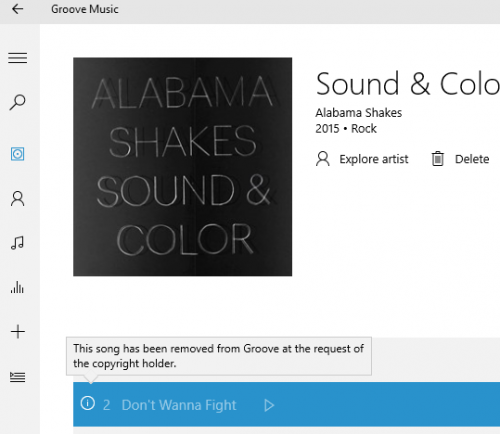500x434 pixels.
Task: Click the Explore artist label
Action: pyautogui.click(x=374, y=159)
